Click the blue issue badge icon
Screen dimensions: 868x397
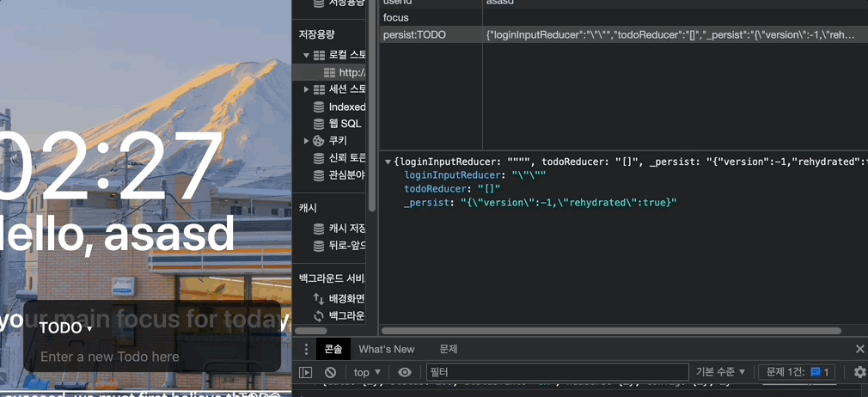(816, 372)
